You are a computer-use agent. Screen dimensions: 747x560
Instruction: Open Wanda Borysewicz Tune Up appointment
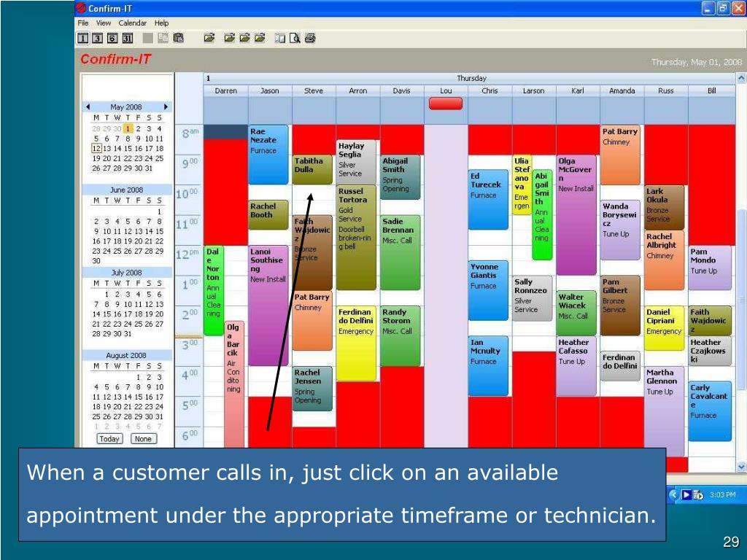click(620, 230)
